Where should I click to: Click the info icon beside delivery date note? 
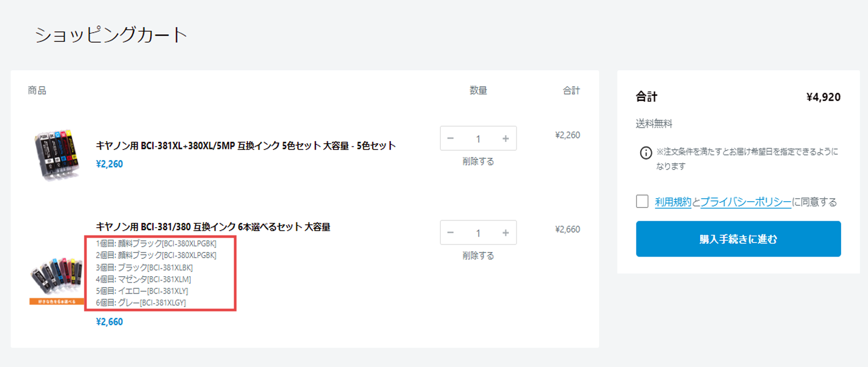pyautogui.click(x=645, y=153)
